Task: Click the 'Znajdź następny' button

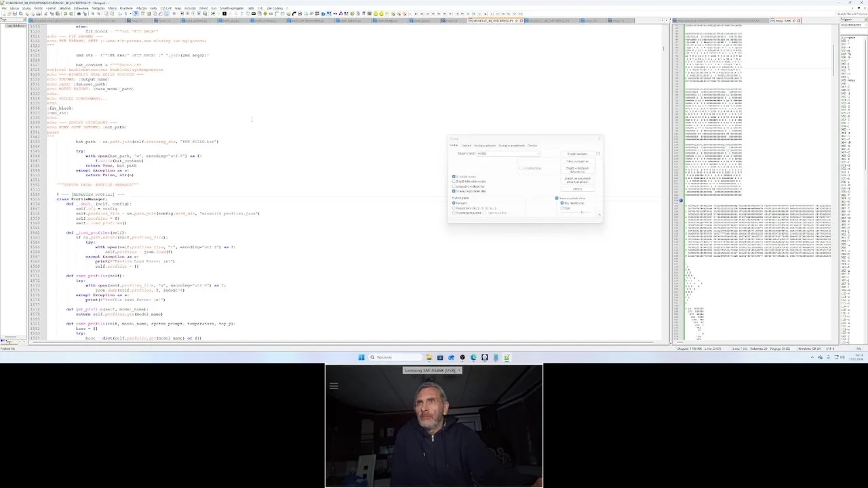Action: point(577,154)
